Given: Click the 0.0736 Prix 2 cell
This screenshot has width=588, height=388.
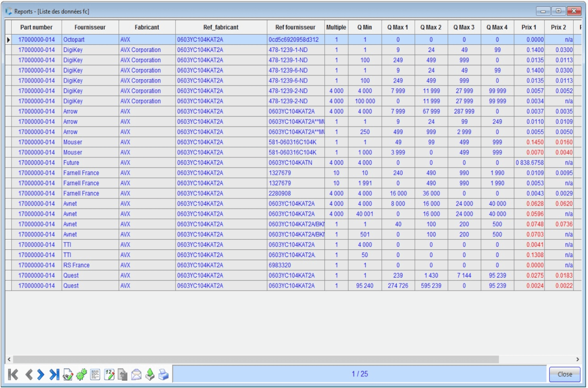Looking at the screenshot, I should (x=559, y=224).
